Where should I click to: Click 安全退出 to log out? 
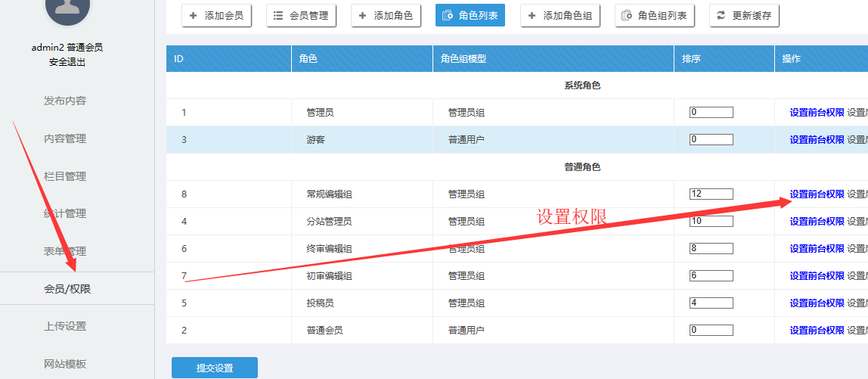tap(67, 62)
